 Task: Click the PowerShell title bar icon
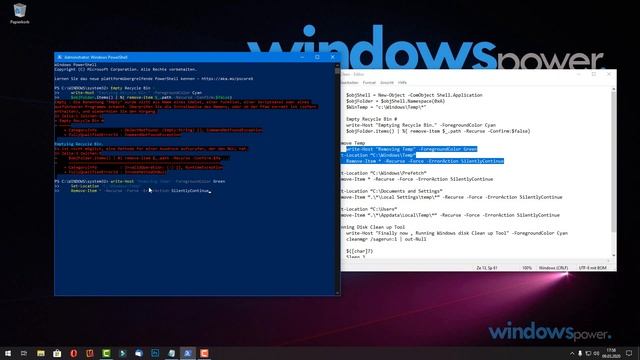pyautogui.click(x=60, y=57)
